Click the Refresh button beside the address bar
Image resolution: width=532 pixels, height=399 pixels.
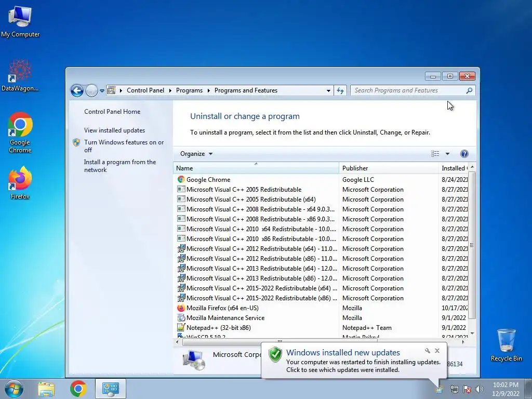tap(340, 90)
